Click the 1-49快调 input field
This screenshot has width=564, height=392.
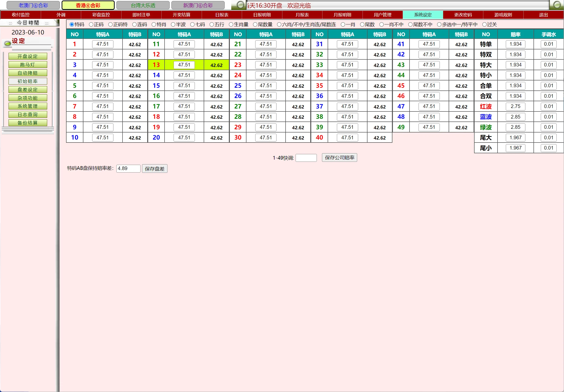coord(306,158)
